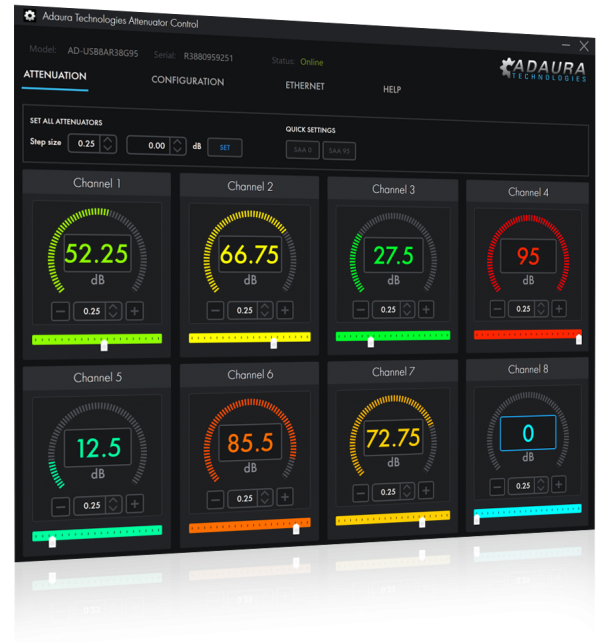Click the Channel 1 value field 52.25
The height and width of the screenshot is (643, 600).
click(x=97, y=253)
